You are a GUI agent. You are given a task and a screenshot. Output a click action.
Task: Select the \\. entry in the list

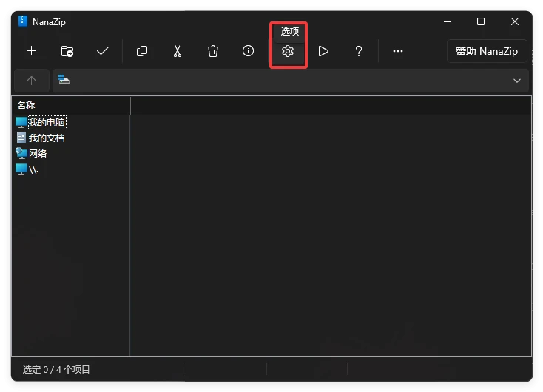[33, 169]
